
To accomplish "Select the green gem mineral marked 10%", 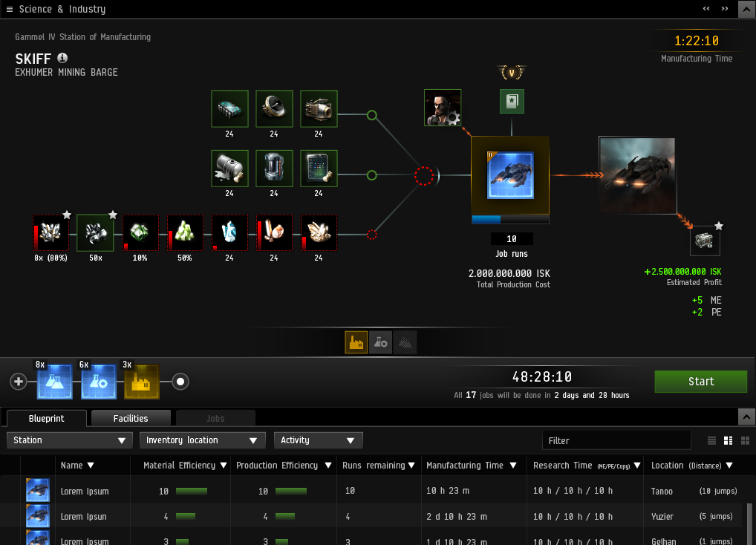I will click(140, 232).
